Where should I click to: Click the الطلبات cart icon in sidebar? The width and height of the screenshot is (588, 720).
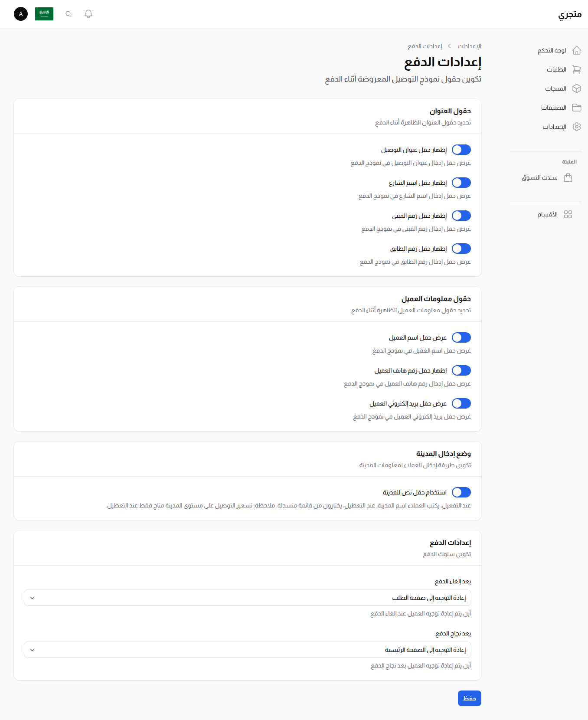[x=577, y=69]
